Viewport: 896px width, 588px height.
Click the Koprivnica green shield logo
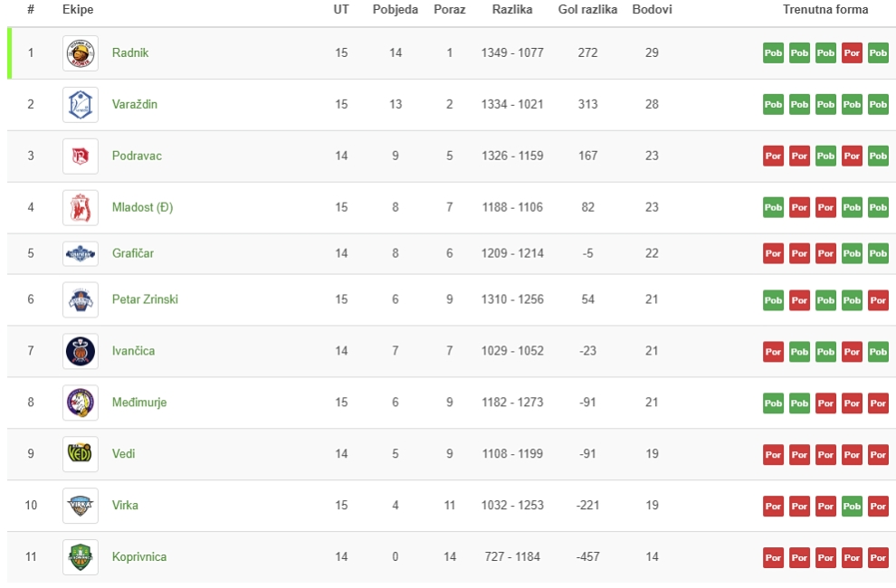tap(81, 556)
